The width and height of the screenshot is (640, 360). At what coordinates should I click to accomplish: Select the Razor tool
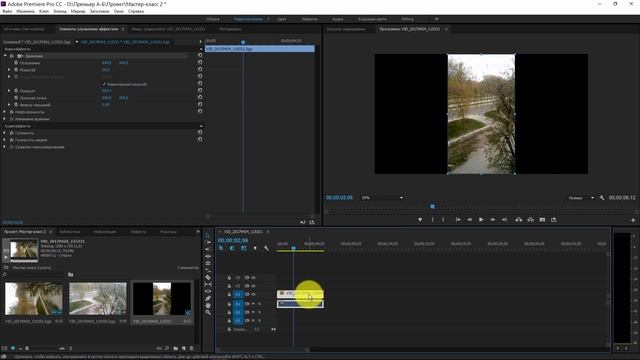(208, 278)
